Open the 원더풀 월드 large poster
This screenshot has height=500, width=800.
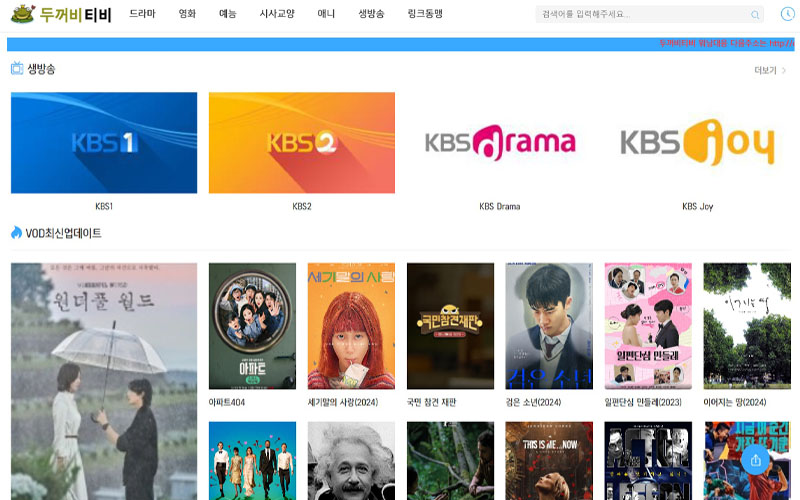tap(104, 382)
